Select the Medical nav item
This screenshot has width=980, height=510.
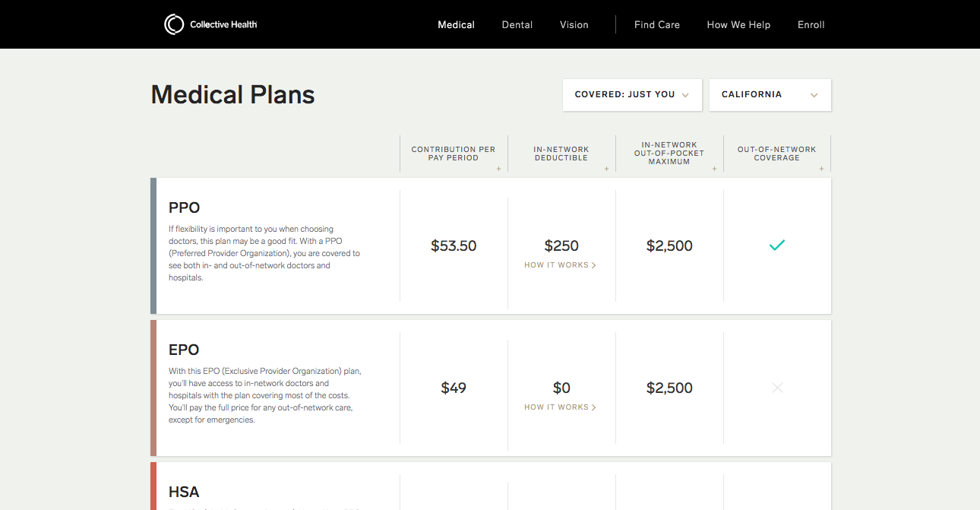pos(457,25)
